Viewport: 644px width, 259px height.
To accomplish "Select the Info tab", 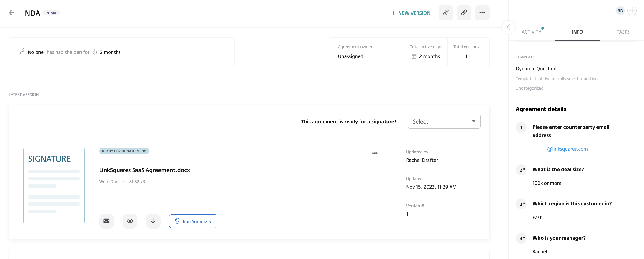I will point(577,32).
